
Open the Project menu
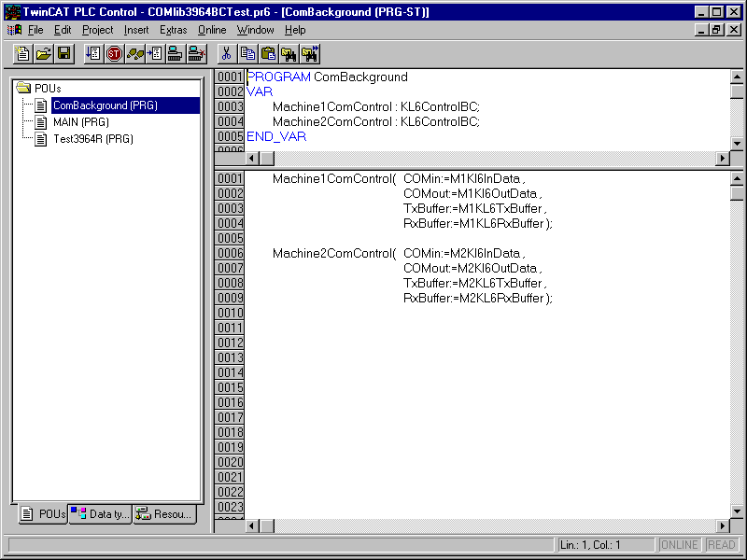98,30
